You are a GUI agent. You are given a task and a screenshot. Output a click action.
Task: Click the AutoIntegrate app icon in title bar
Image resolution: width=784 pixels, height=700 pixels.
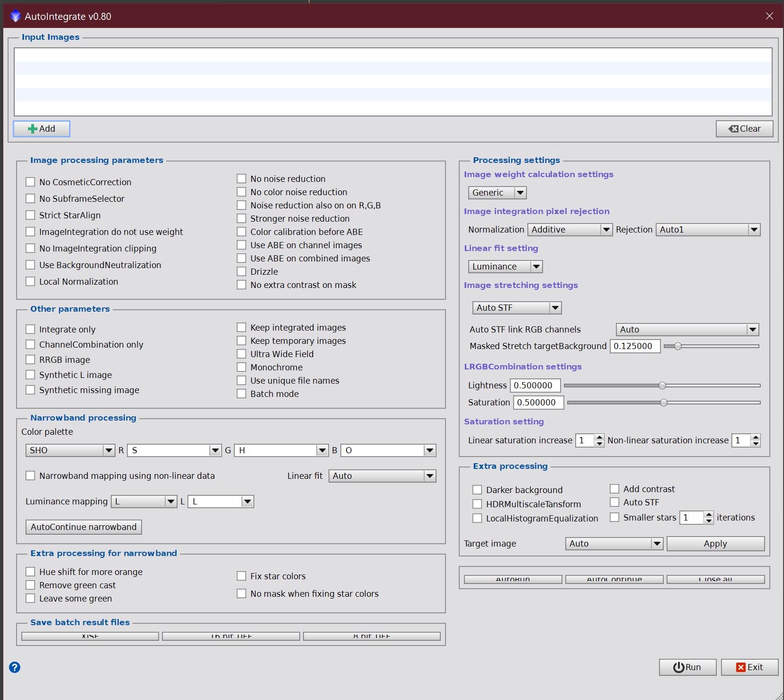coord(16,16)
